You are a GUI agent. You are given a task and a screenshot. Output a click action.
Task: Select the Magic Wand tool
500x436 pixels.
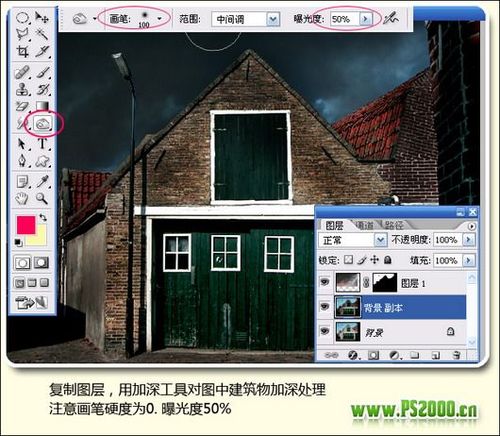(x=42, y=34)
